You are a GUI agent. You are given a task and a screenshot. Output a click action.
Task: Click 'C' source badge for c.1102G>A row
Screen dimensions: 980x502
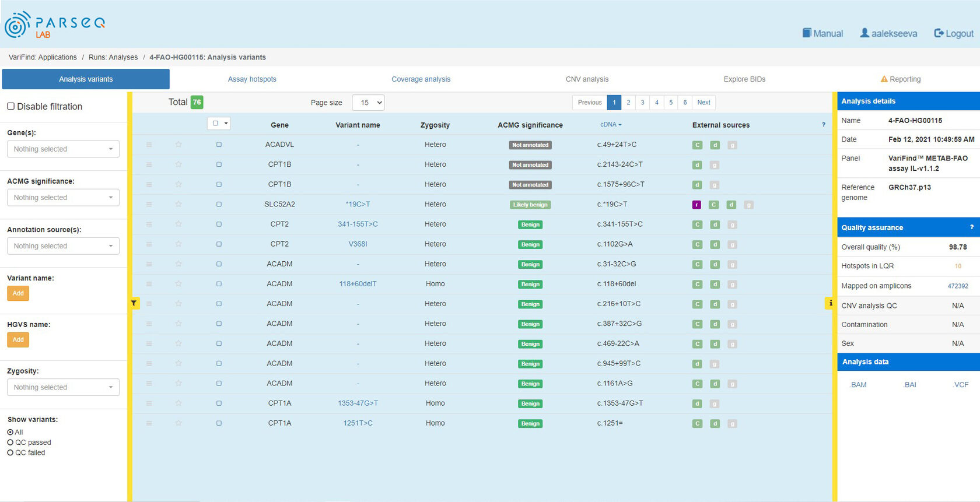(x=697, y=244)
